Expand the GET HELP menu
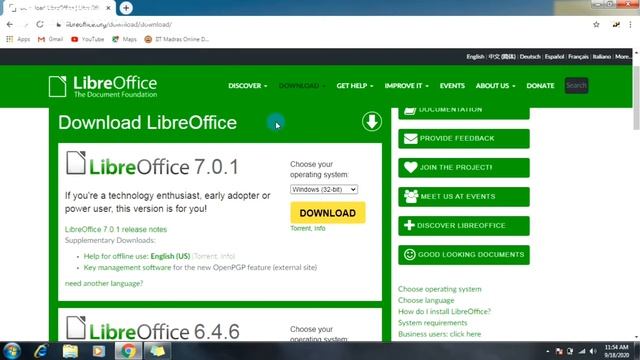 (355, 86)
